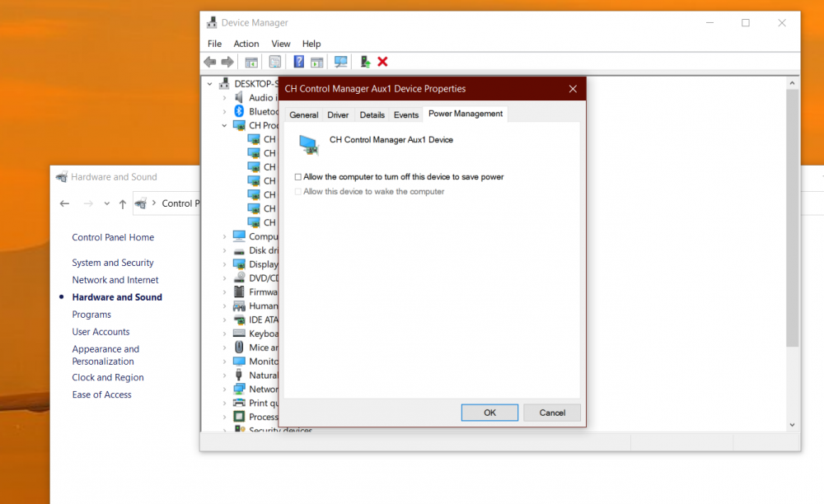Click the Firmware category icon
824x504 pixels.
[x=239, y=292]
